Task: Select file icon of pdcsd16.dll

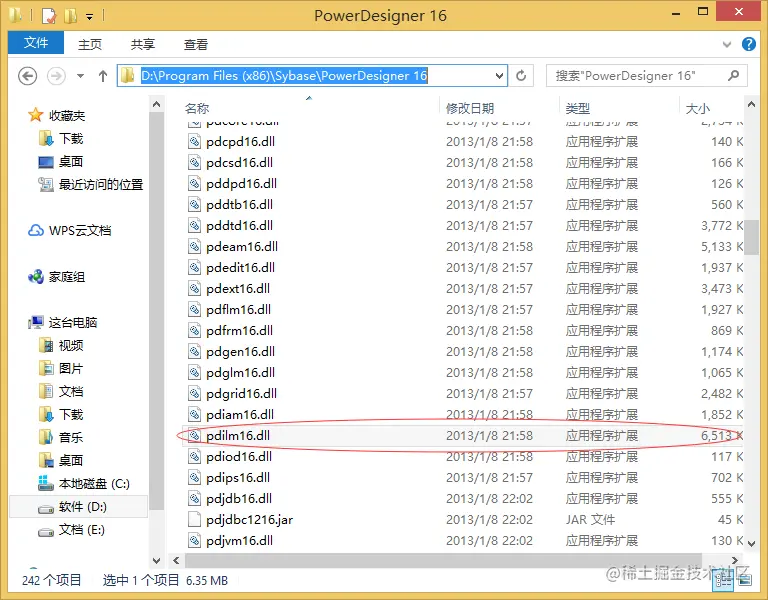Action: tap(194, 163)
